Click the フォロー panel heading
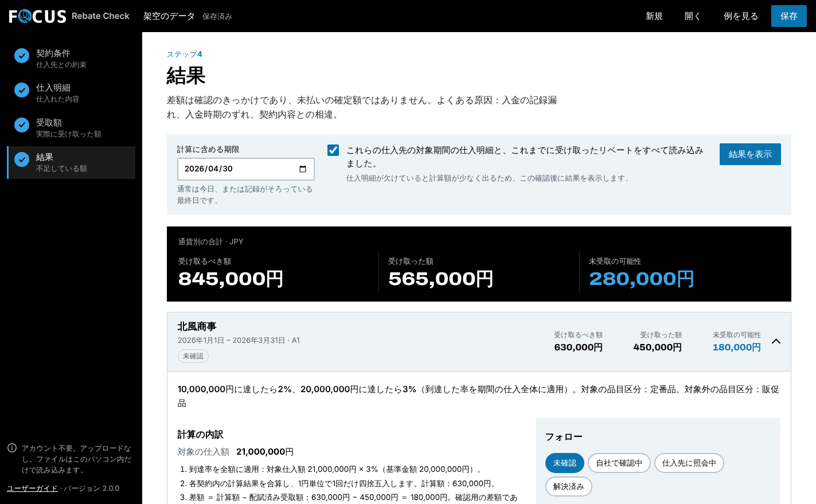The width and height of the screenshot is (816, 504). (x=564, y=437)
